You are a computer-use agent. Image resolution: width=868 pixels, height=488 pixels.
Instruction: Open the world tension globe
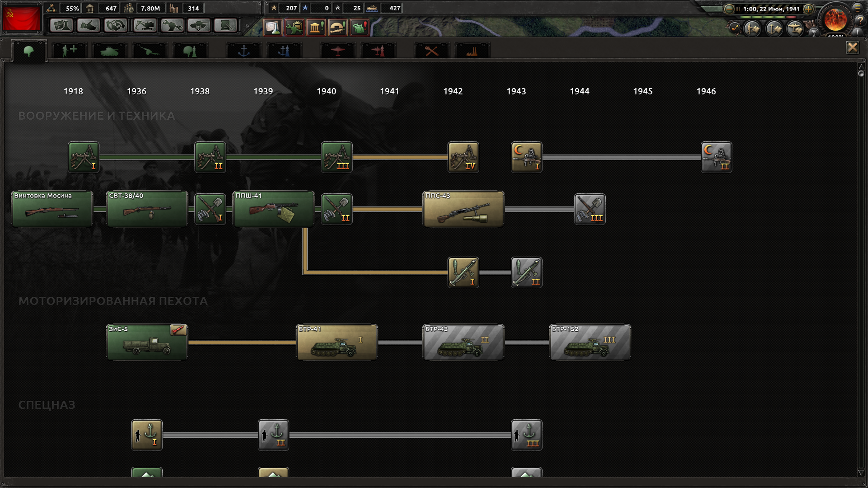[x=835, y=19]
